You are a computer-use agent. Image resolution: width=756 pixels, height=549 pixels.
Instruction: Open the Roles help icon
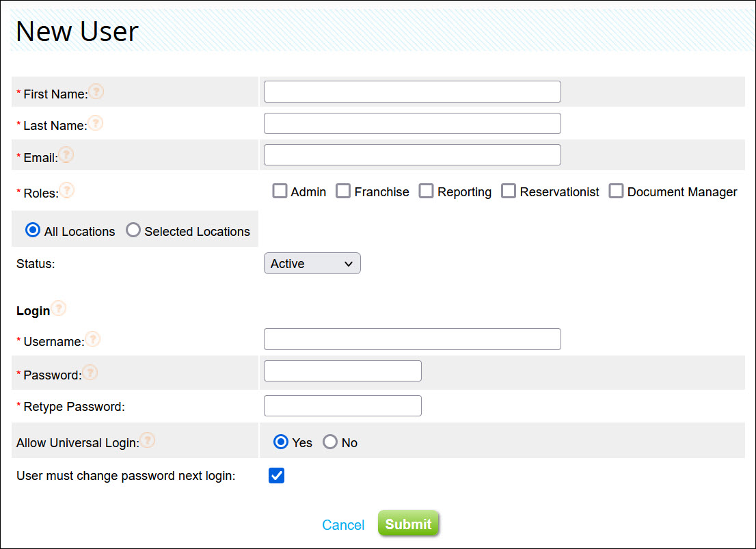66,189
